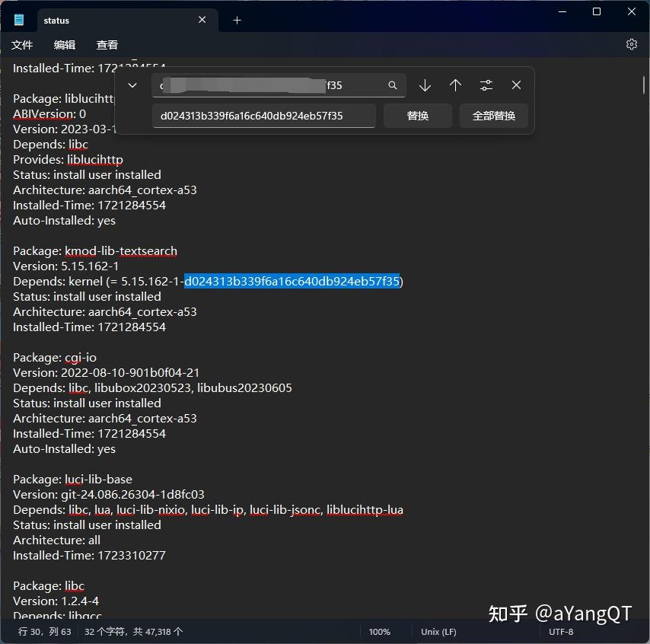Collapse the replace row with the chevron
Image resolution: width=650 pixels, height=644 pixels.
(x=132, y=85)
